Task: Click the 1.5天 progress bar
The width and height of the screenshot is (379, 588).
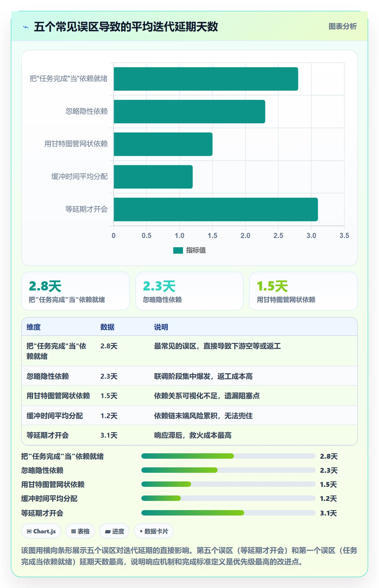Action: tap(228, 484)
